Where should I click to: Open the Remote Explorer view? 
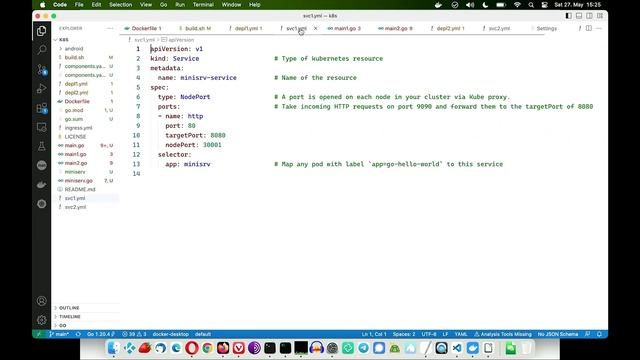[41, 127]
